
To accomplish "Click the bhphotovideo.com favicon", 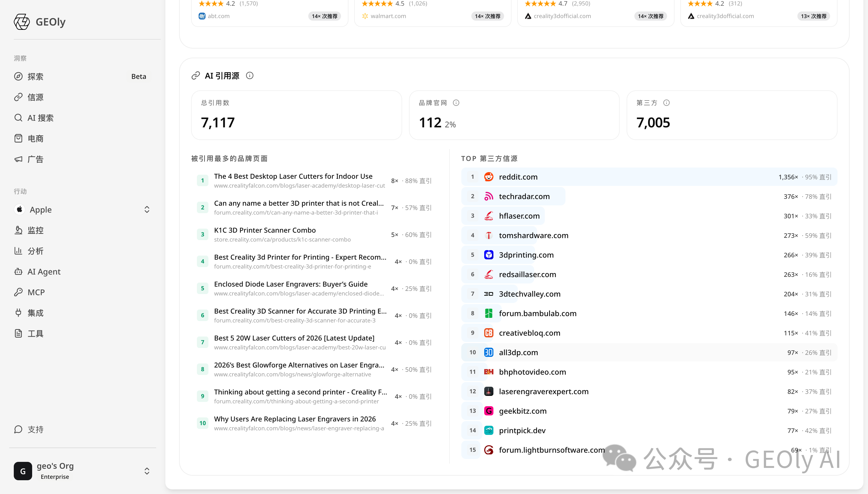I will [x=489, y=372].
